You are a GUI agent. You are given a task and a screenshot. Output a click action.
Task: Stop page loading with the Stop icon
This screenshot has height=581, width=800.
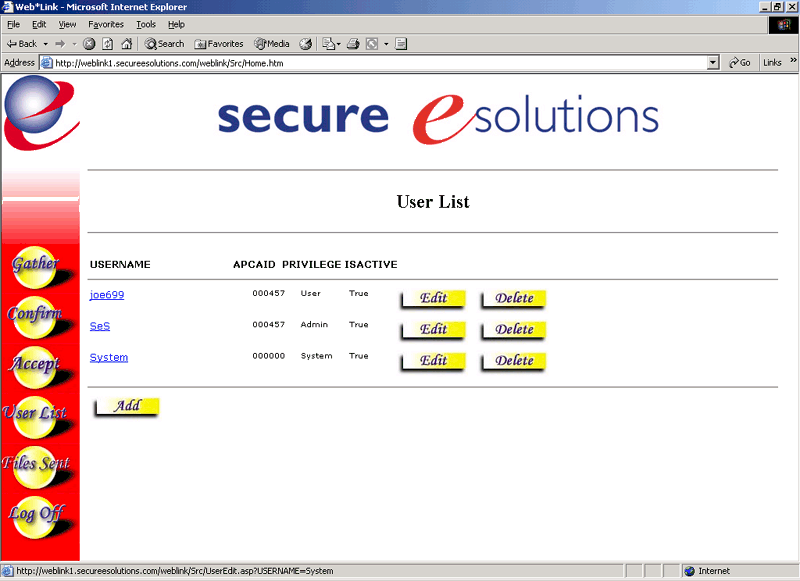89,44
